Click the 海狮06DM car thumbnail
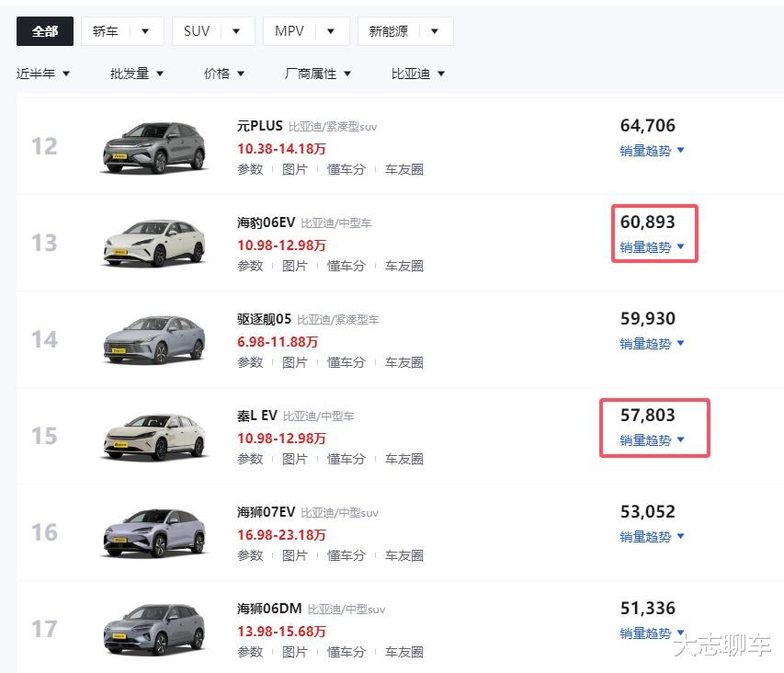Viewport: 784px width, 673px height. 153,629
